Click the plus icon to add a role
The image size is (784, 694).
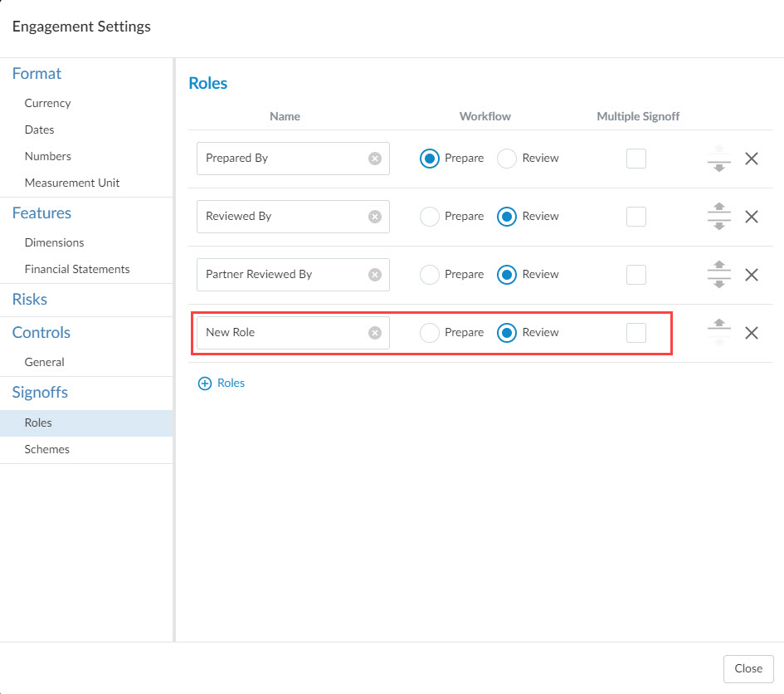click(x=204, y=383)
